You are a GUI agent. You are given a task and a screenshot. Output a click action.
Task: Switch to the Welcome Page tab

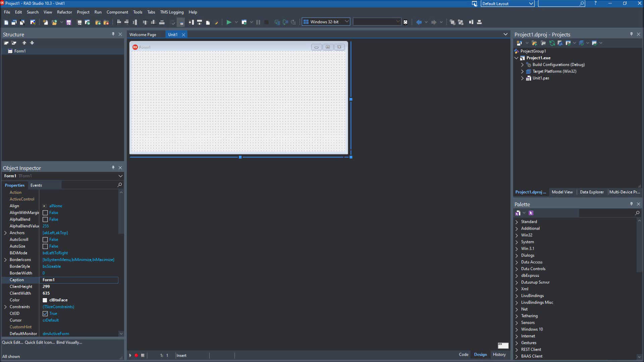[143, 35]
